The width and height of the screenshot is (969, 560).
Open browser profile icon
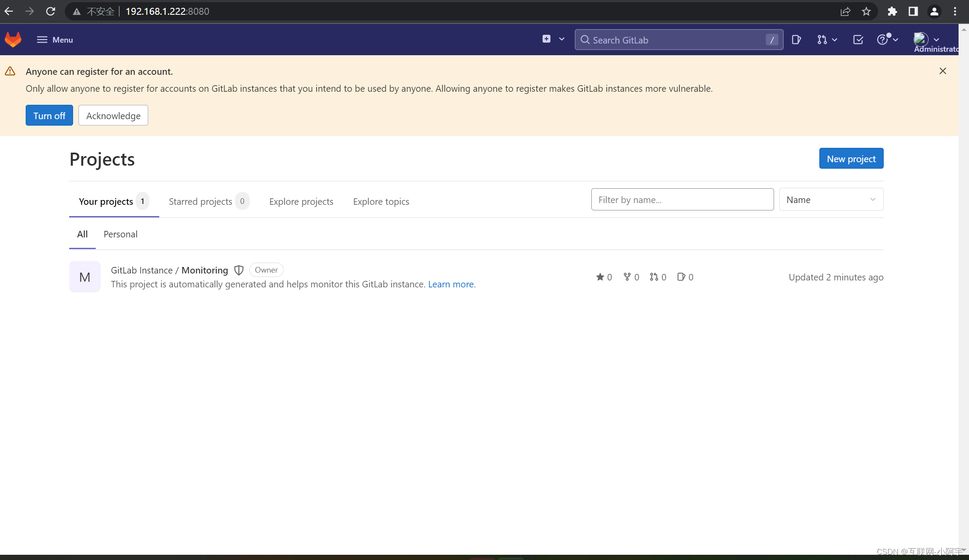coord(934,12)
